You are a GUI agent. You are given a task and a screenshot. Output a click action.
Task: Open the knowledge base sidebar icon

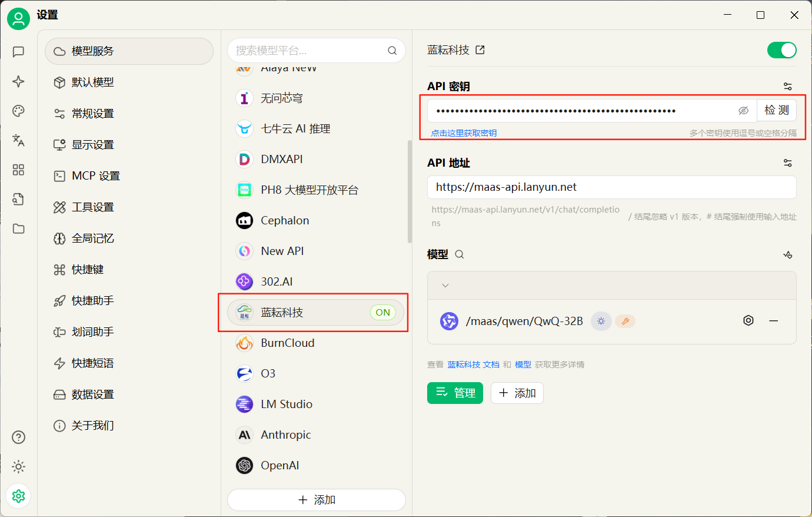(18, 199)
